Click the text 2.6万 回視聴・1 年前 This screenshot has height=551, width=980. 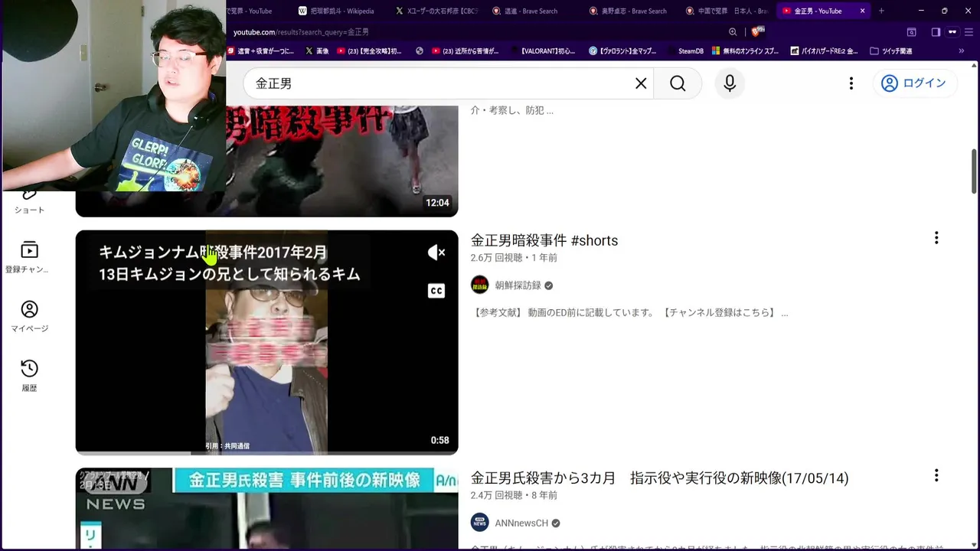(x=514, y=258)
